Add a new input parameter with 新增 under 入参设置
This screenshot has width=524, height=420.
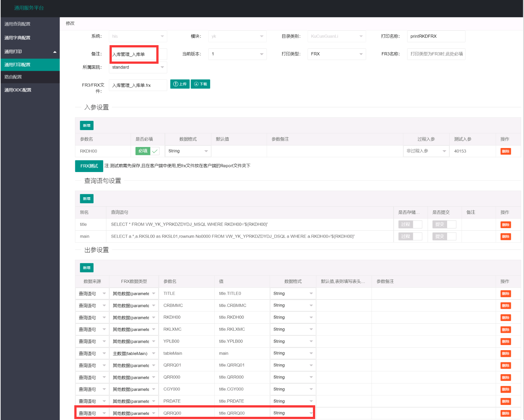[x=86, y=126]
